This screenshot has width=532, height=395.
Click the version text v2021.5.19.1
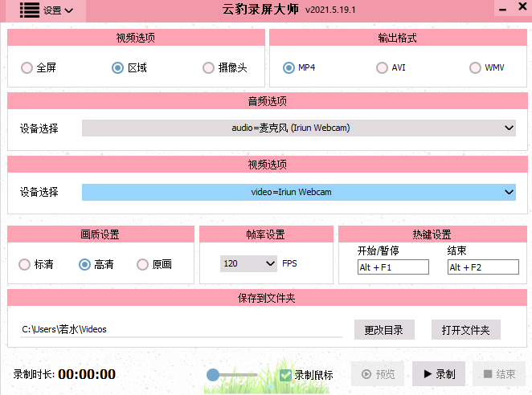(x=330, y=10)
